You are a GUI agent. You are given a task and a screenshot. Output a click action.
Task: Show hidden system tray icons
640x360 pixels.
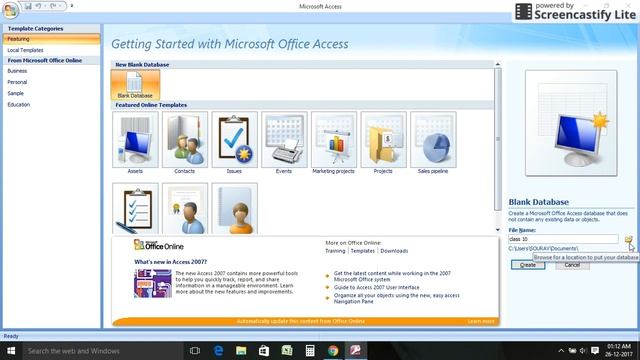coord(561,351)
